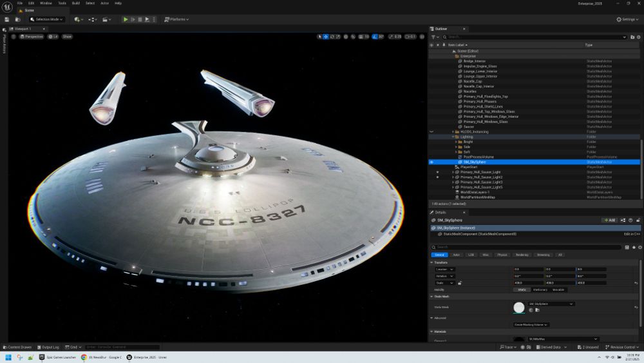Screen dimensions: 644x363
Task: Set Mobility to Movable
Action: (558, 290)
